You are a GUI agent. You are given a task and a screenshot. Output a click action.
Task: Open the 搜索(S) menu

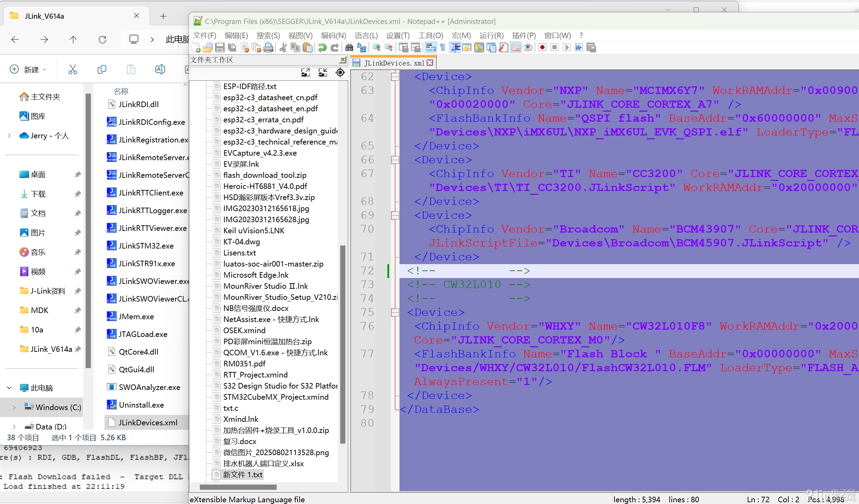tap(268, 35)
